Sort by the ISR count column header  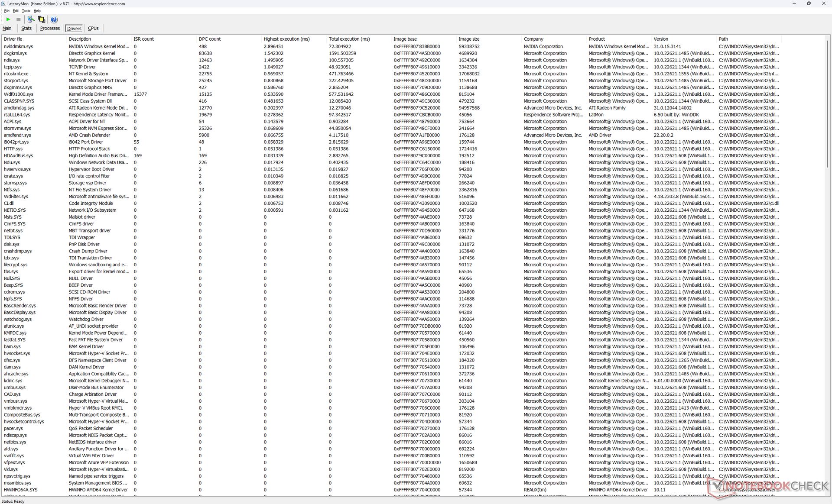tap(164, 39)
